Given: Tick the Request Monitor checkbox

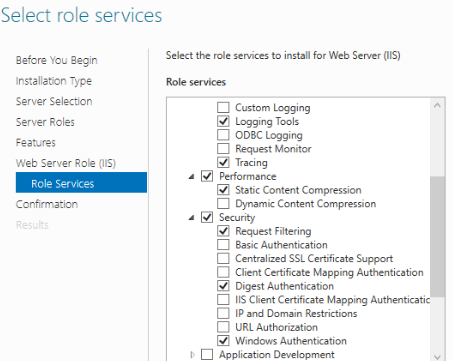Looking at the screenshot, I should 223,148.
